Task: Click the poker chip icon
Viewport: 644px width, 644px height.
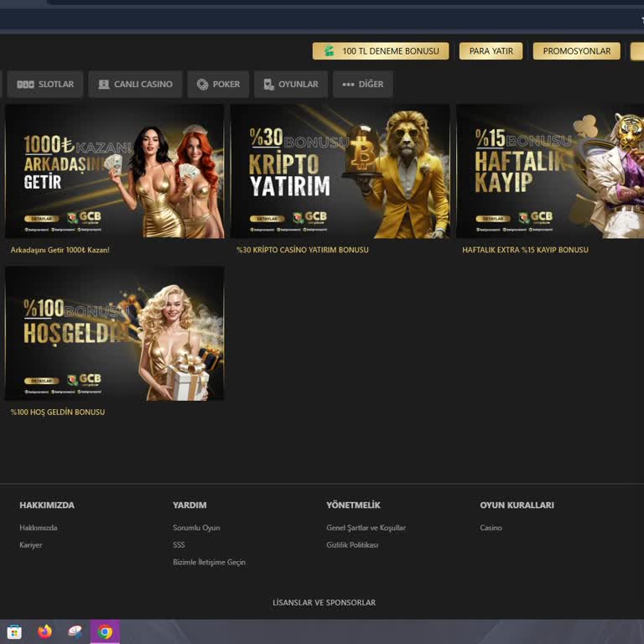Action: pos(202,84)
